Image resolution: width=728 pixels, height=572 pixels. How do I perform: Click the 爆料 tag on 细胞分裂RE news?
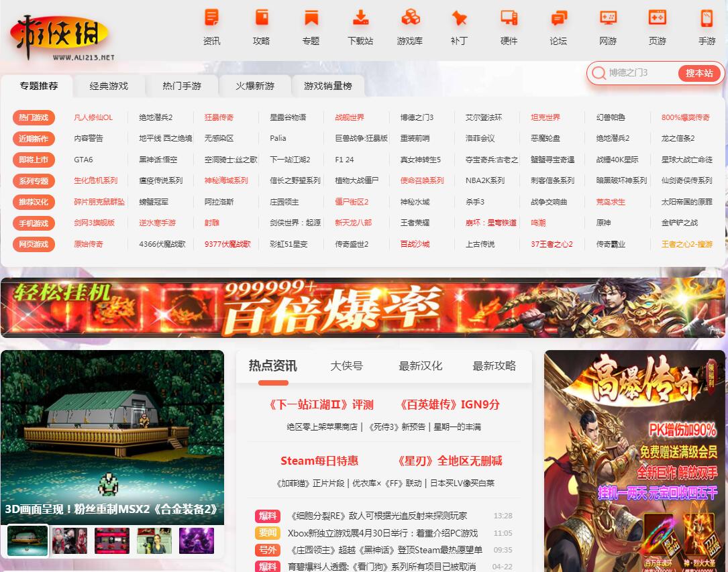pos(268,516)
